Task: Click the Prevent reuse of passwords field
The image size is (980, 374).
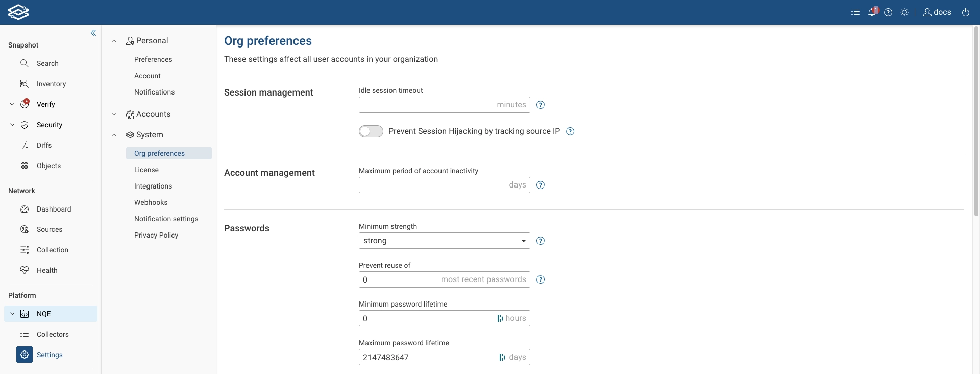Action: coord(444,279)
